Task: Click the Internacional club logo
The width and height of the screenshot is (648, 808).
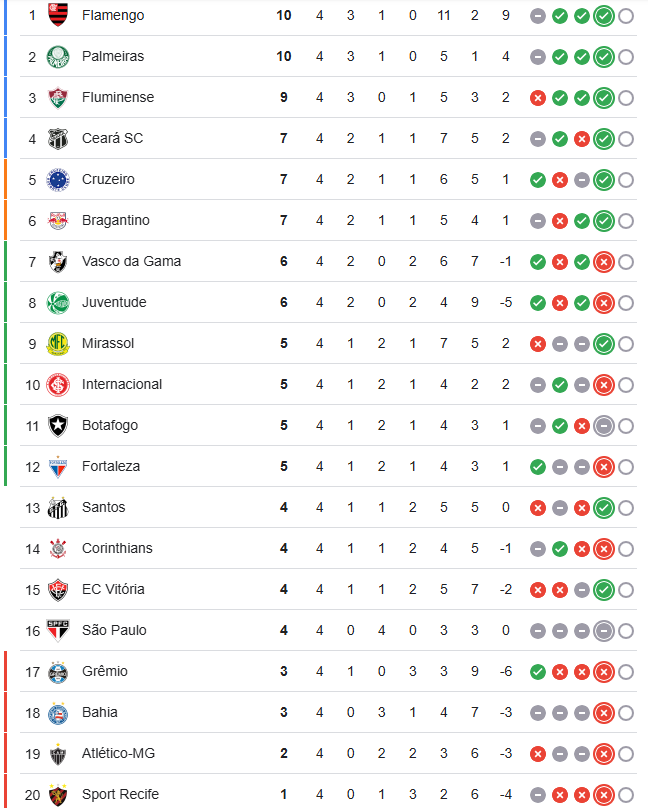Action: click(58, 385)
